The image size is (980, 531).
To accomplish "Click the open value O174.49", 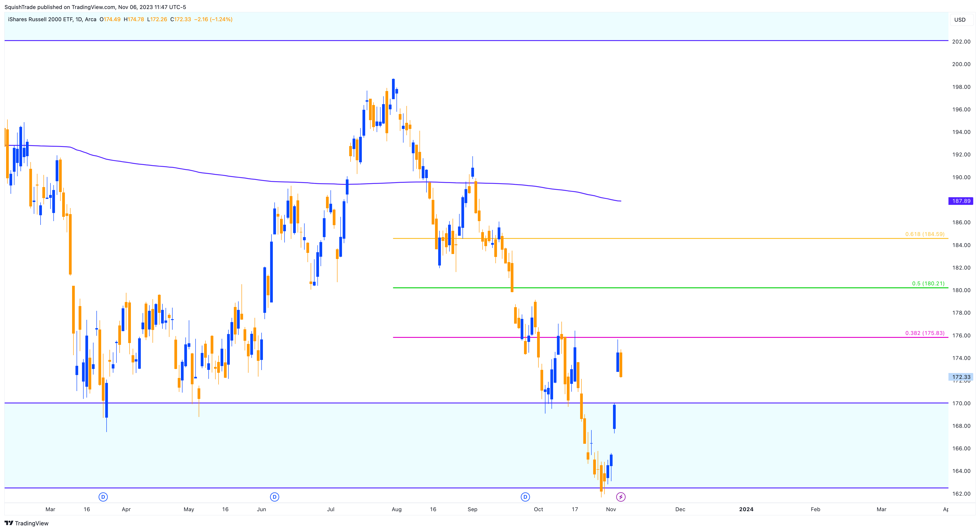I will point(110,19).
